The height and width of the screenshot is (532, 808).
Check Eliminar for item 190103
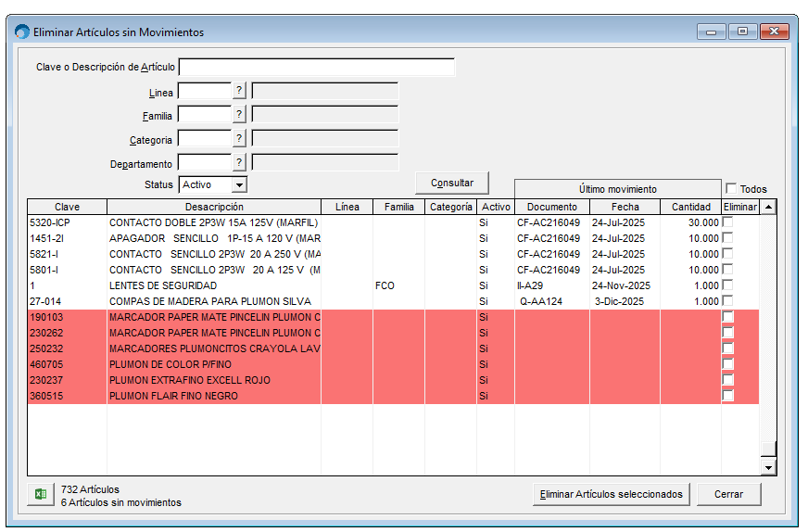point(728,317)
